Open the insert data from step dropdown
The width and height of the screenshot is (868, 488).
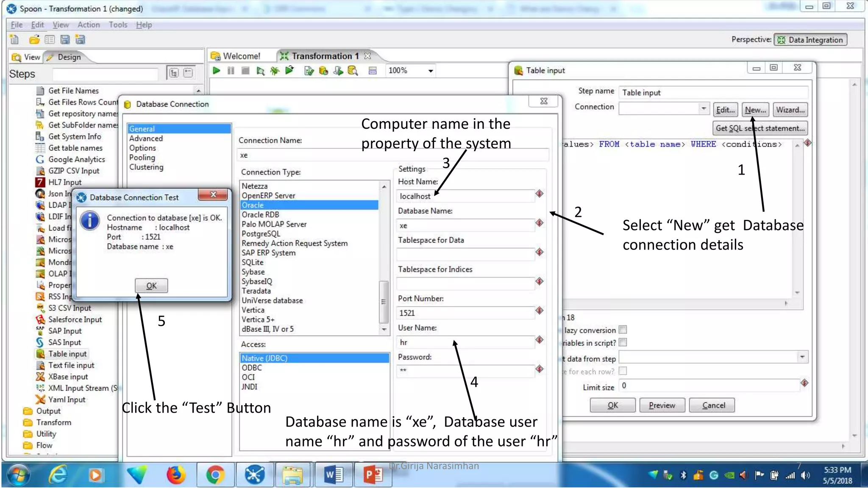802,357
